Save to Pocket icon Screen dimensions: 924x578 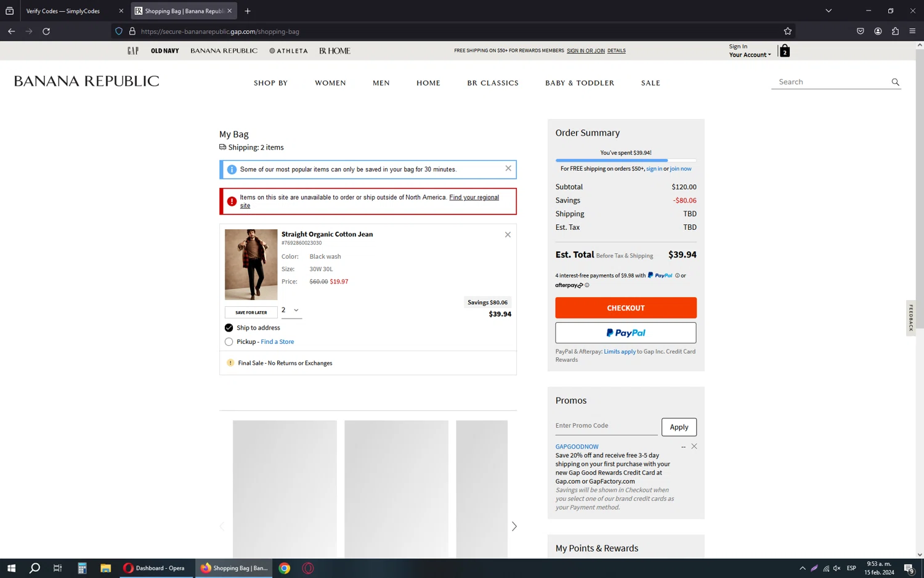point(861,31)
